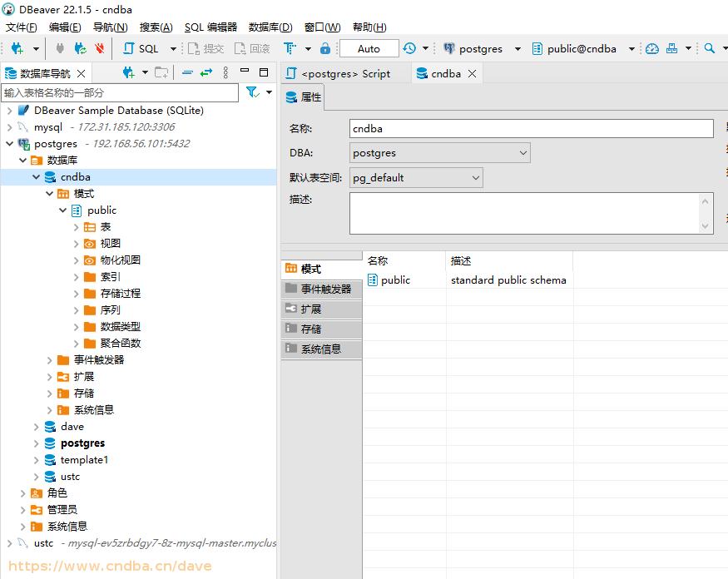Viewport: 728px width, 579px height.
Task: Click the 名称 field containing cndba
Action: tap(531, 129)
